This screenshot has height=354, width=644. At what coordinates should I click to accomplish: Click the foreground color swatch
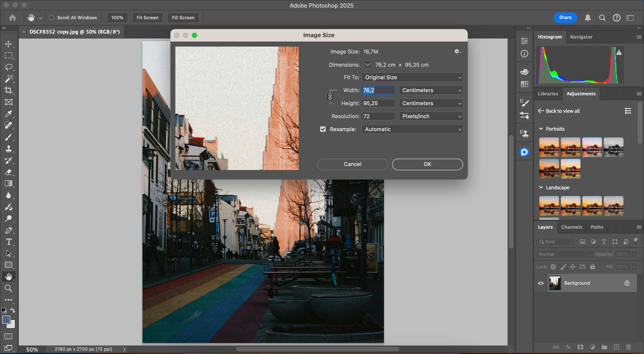click(6, 320)
